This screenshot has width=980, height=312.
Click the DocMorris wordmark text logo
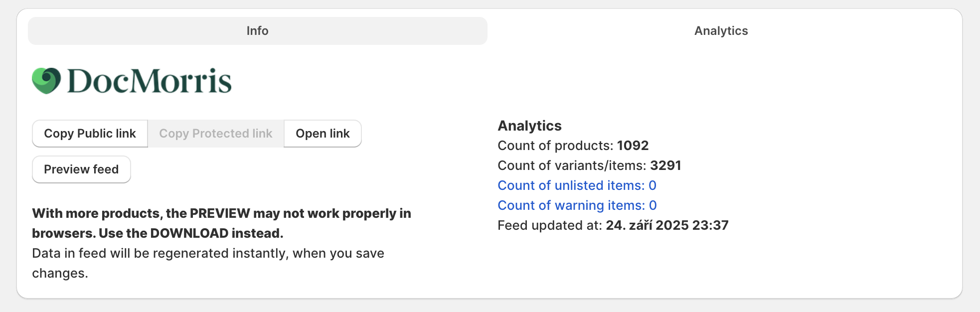click(149, 81)
